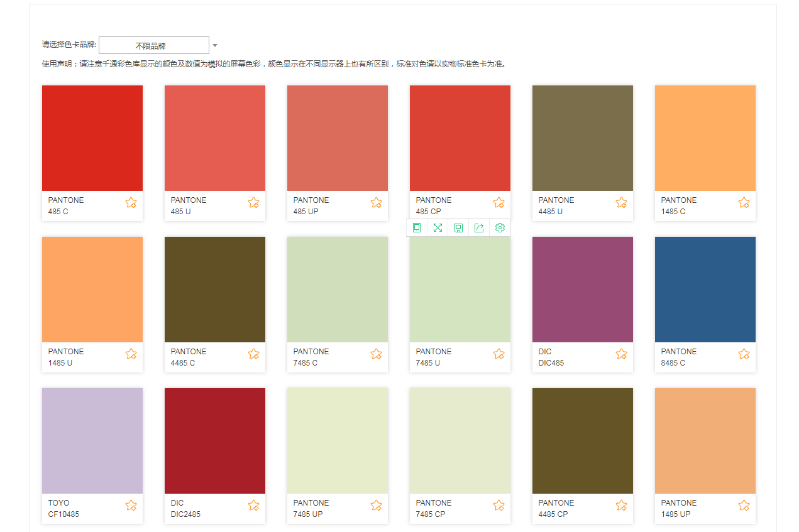Select the PANTONE 1485 C orange swatch
This screenshot has width=799, height=532.
click(705, 138)
